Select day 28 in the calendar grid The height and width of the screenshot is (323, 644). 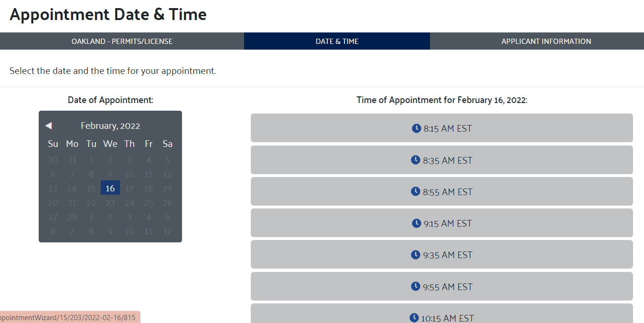(x=72, y=217)
